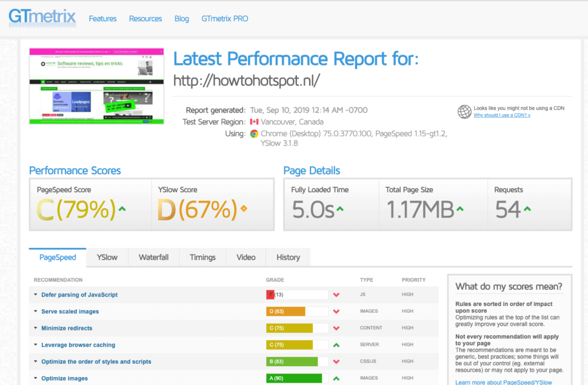This screenshot has width=588, height=385.
Task: Click the green up arrow on Leverage browser caching
Action: click(336, 345)
